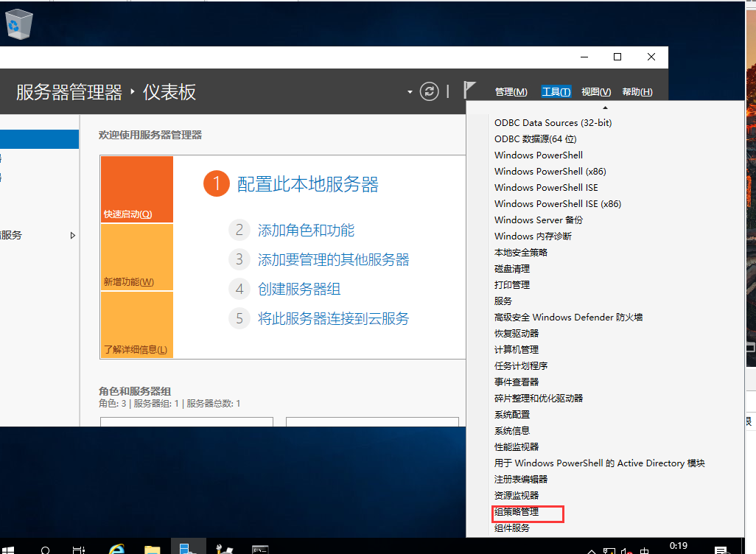The width and height of the screenshot is (756, 554).
Task: Launch Windows PowerShell (x86)
Action: [550, 171]
